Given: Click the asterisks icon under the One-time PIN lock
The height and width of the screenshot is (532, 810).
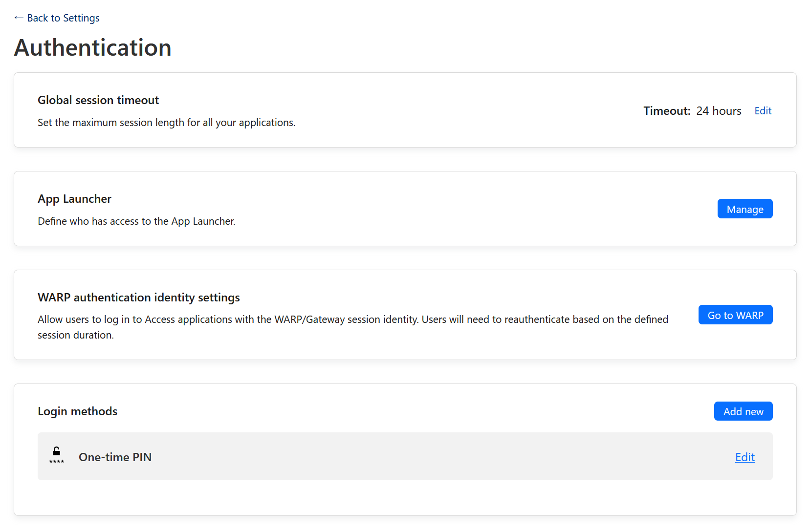Looking at the screenshot, I should [56, 461].
